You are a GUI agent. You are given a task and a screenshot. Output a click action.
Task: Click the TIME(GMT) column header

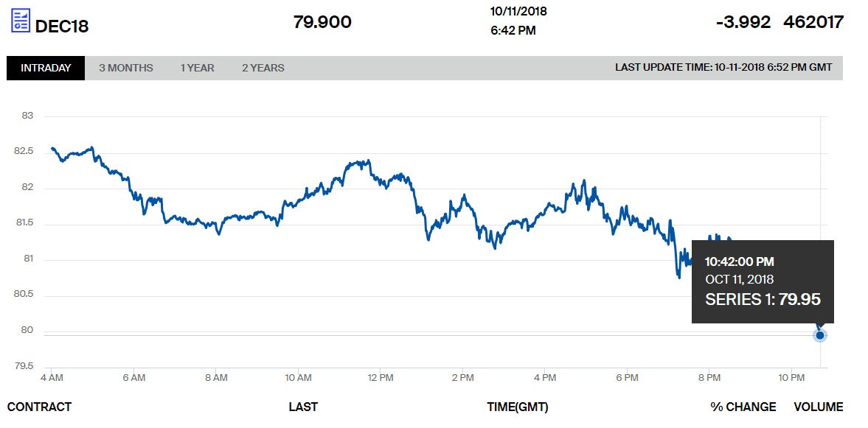tap(518, 407)
